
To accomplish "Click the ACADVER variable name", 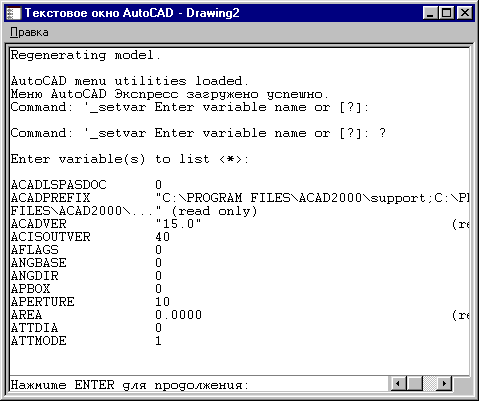I will tap(39, 224).
